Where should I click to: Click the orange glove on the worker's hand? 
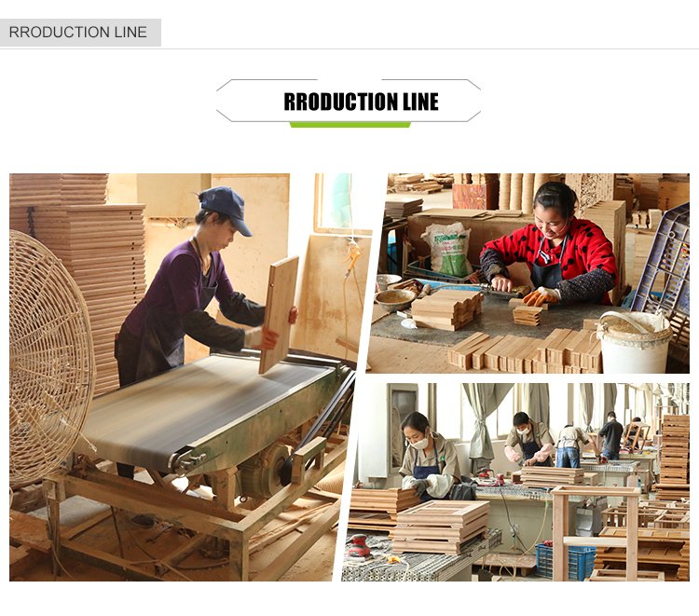click(541, 296)
